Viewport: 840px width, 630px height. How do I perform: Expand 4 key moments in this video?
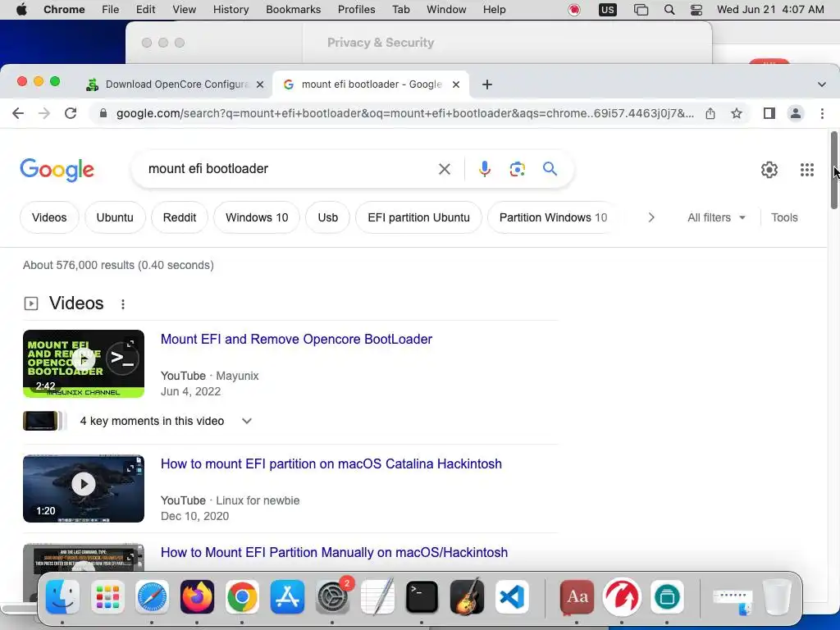point(246,421)
